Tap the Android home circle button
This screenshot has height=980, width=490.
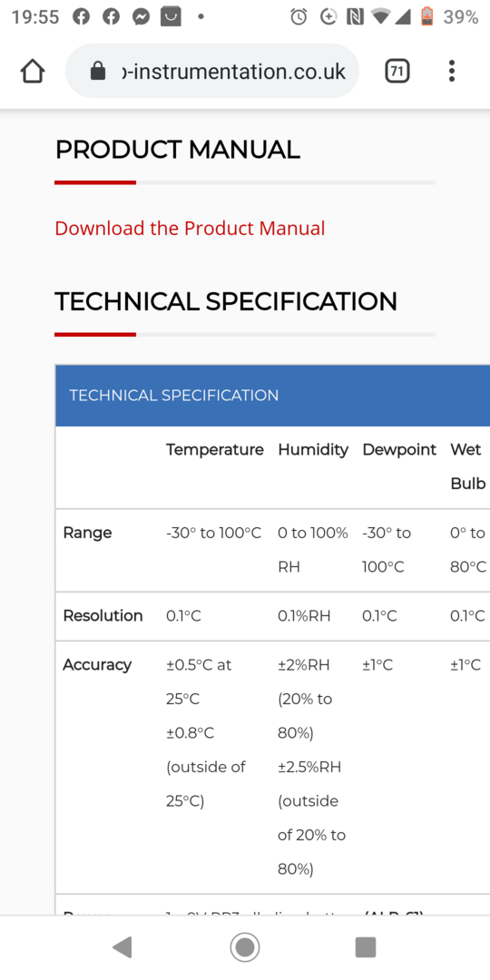[245, 947]
